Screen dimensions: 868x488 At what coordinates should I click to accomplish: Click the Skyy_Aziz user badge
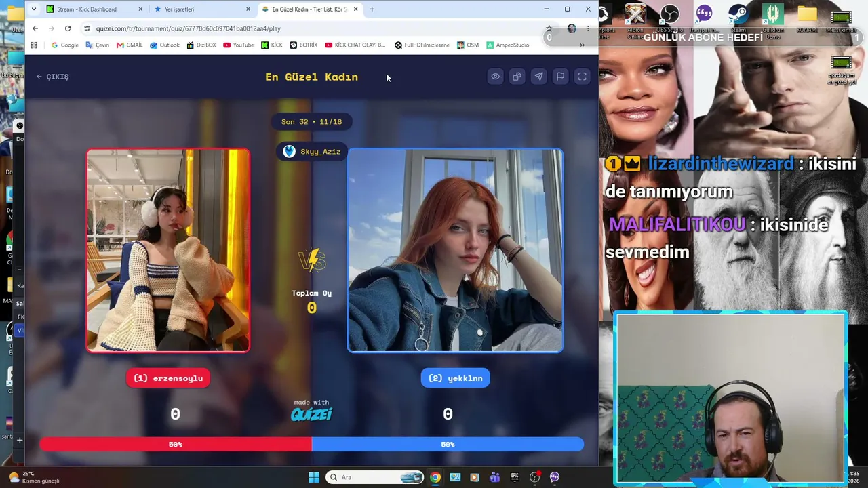[312, 152]
